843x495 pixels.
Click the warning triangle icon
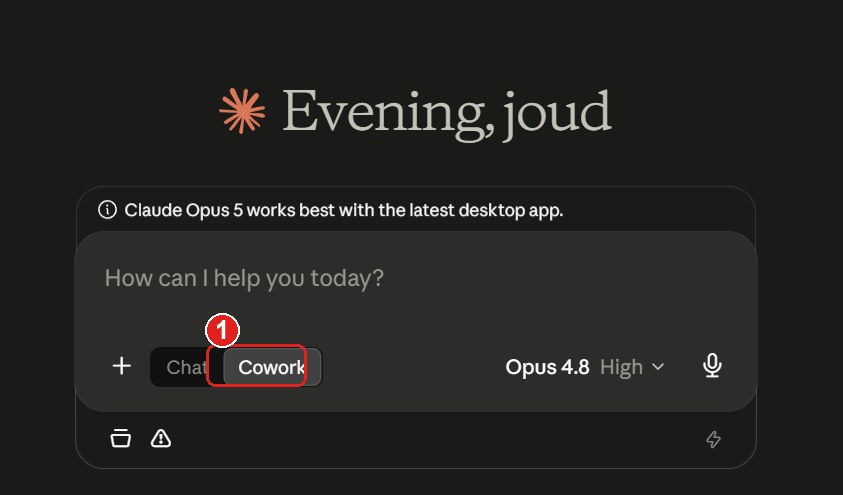click(x=161, y=438)
